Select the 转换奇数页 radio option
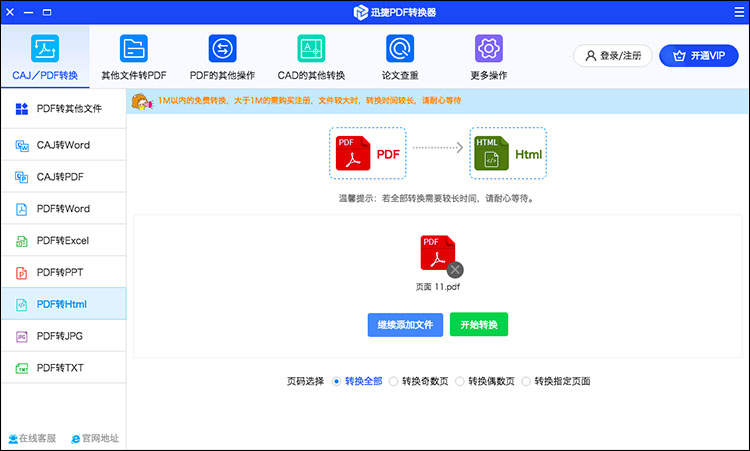The height and width of the screenshot is (451, 750). [x=393, y=382]
